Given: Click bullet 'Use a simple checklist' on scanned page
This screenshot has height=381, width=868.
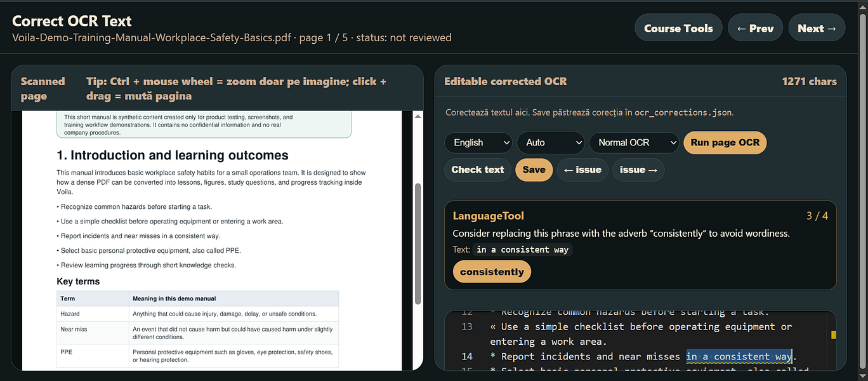Looking at the screenshot, I should tap(170, 221).
